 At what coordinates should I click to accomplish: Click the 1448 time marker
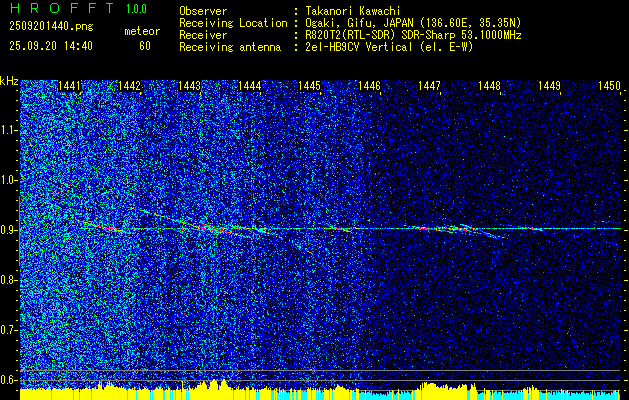tap(489, 85)
